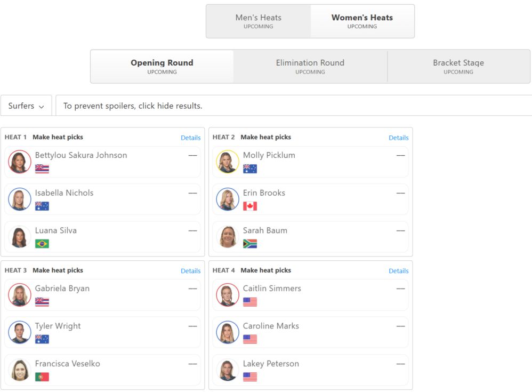Select Lakey Peterson's surfer row

(x=309, y=370)
